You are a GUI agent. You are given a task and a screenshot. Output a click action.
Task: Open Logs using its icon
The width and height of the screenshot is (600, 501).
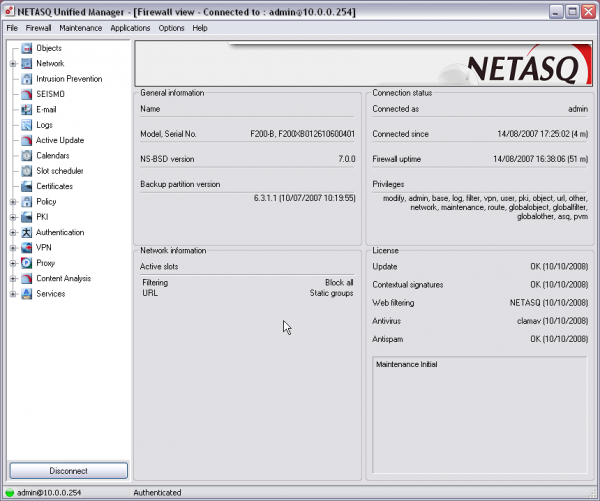click(26, 125)
